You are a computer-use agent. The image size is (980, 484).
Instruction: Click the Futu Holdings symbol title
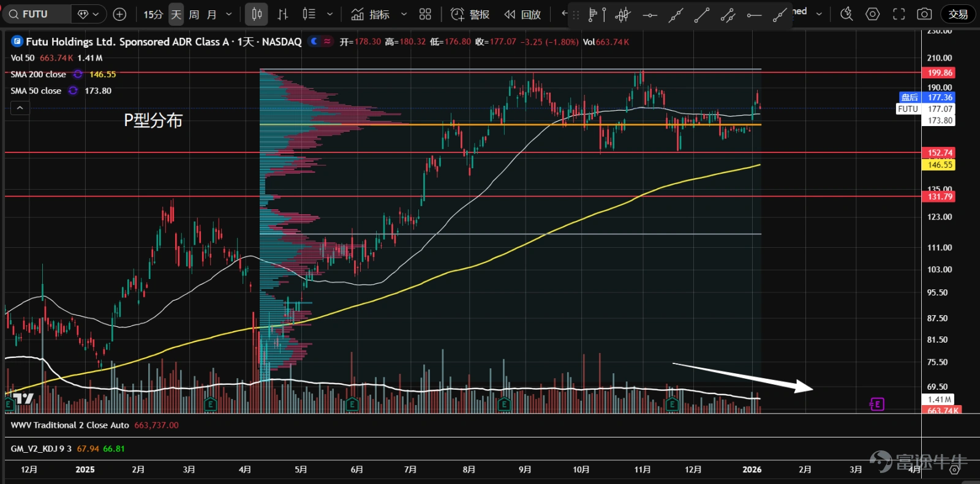point(163,42)
